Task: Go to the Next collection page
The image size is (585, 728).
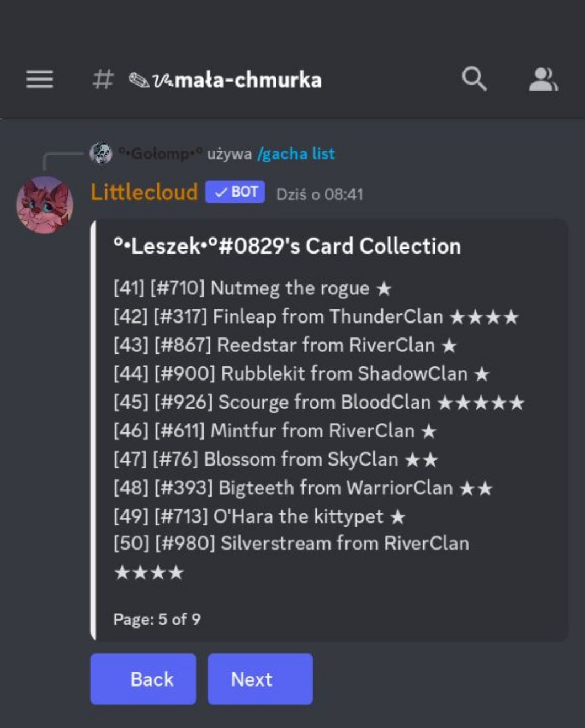Action: [260, 679]
